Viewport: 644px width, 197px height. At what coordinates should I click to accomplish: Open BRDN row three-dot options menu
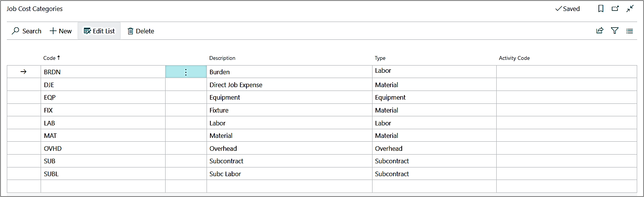(x=186, y=72)
